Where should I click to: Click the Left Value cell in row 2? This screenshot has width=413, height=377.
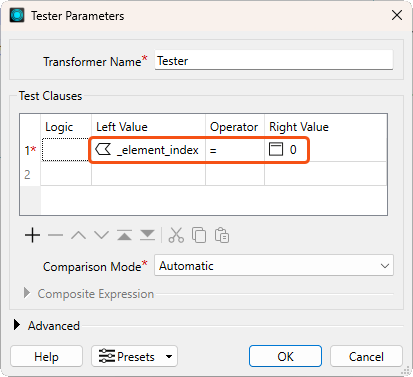(x=148, y=174)
